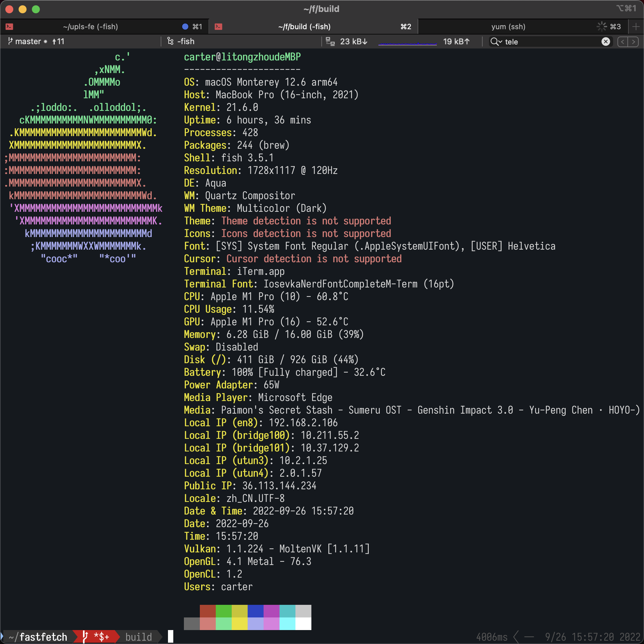This screenshot has width=644, height=644.
Task: Switch to the yum (ssh) tab
Action: pyautogui.click(x=508, y=27)
